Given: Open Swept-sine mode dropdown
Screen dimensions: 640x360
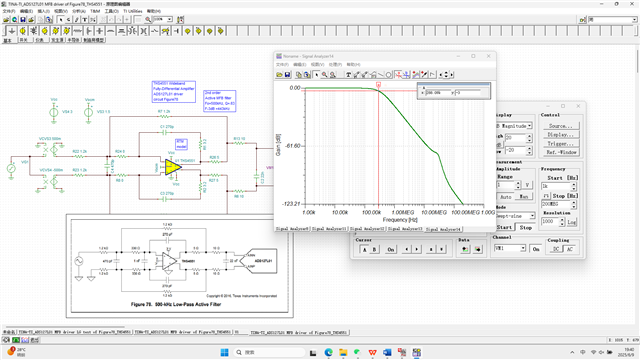Looking at the screenshot, I should coord(532,216).
